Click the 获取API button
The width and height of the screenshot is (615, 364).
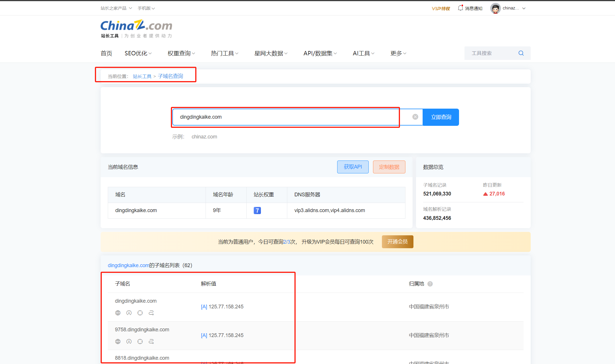point(353,167)
